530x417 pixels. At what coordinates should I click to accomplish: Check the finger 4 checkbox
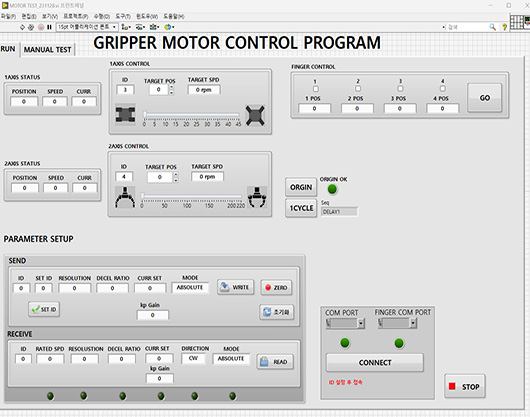442,89
